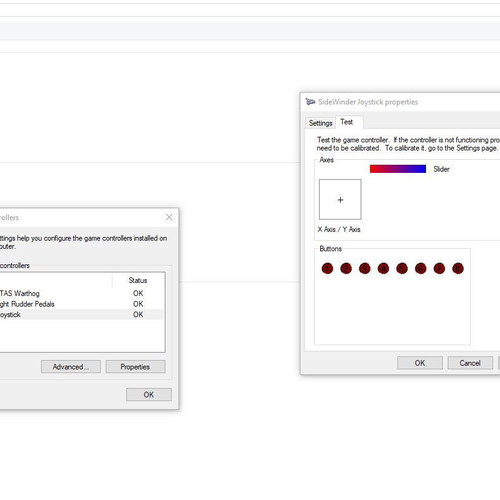Click button indicator 3 in Buttons group
This screenshot has width=500, height=500.
[x=365, y=268]
